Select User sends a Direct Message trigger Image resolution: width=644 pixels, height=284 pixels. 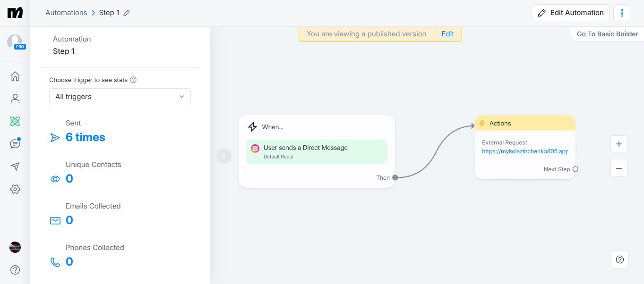[x=317, y=152]
